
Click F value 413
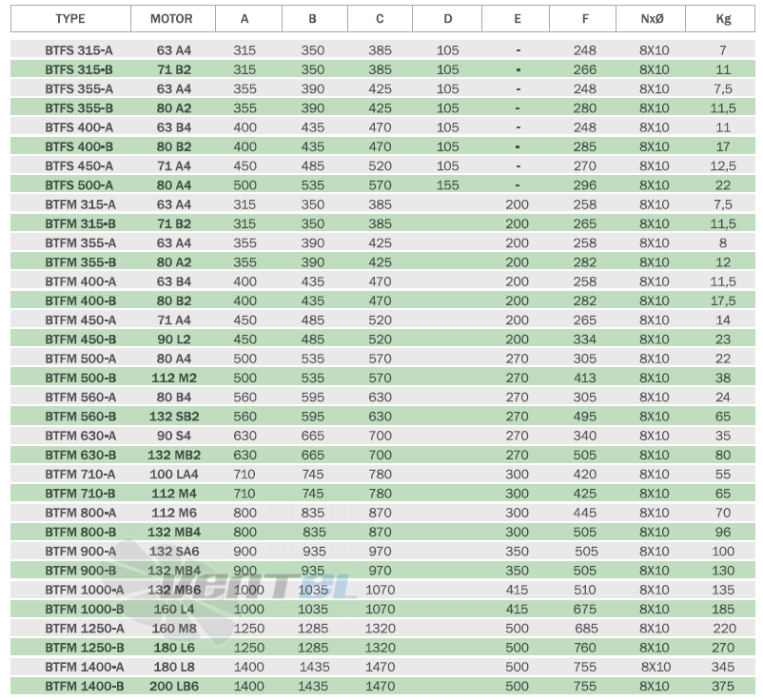point(584,378)
